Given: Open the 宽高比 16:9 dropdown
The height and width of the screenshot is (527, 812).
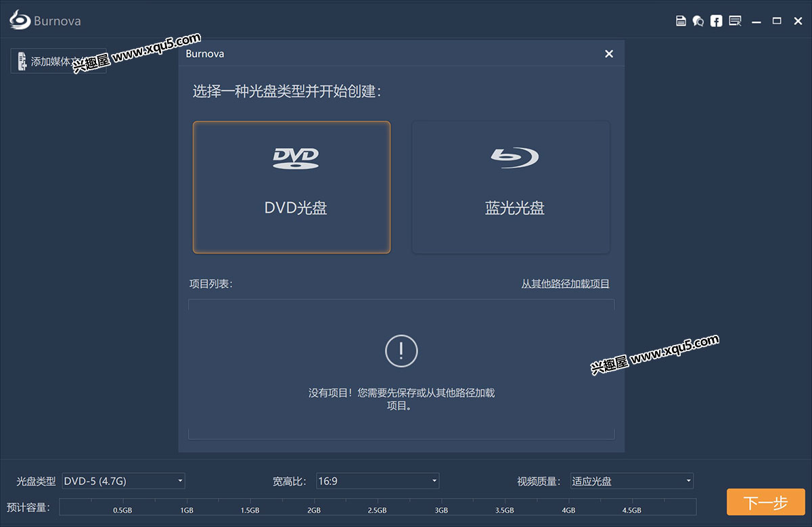Looking at the screenshot, I should 378,481.
